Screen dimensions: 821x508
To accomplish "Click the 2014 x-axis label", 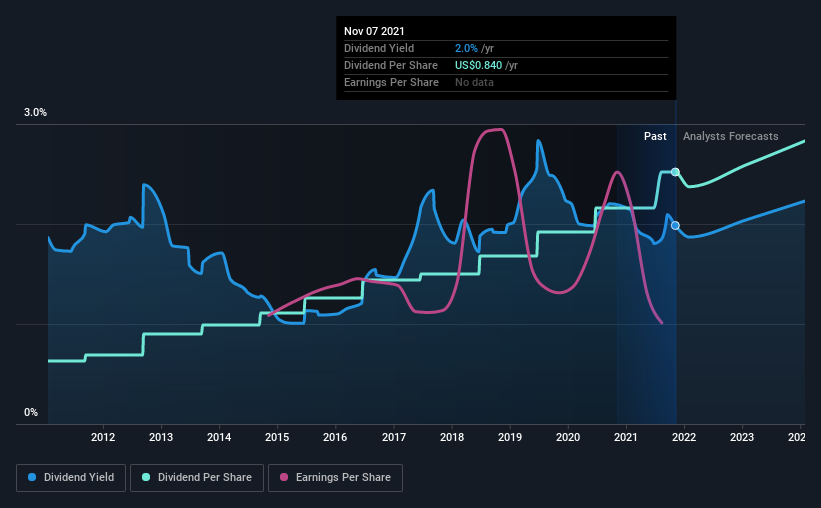I will (219, 437).
